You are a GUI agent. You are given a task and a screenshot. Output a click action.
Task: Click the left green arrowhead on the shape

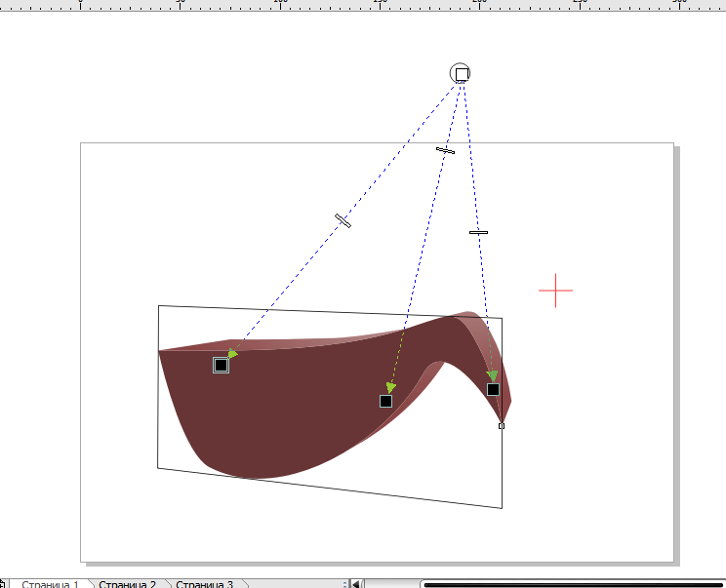[x=232, y=354]
